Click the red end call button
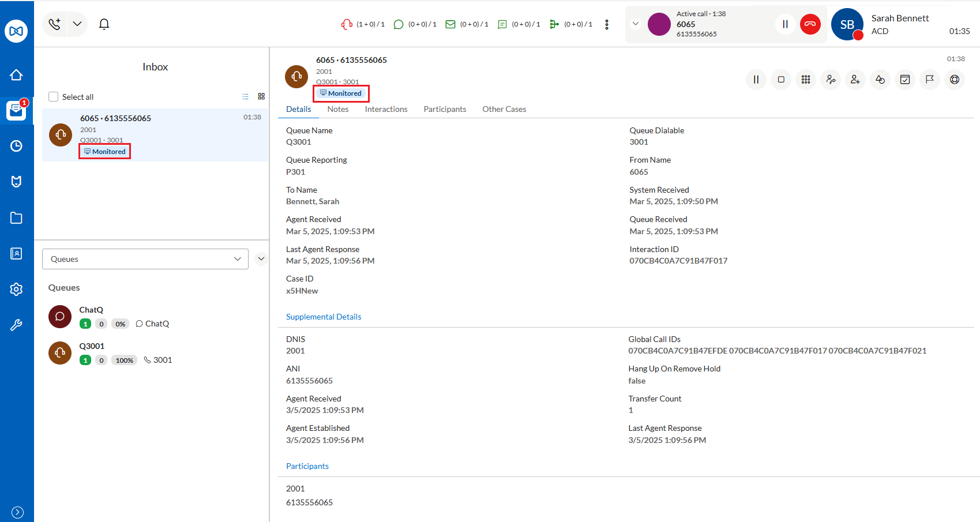 (810, 24)
